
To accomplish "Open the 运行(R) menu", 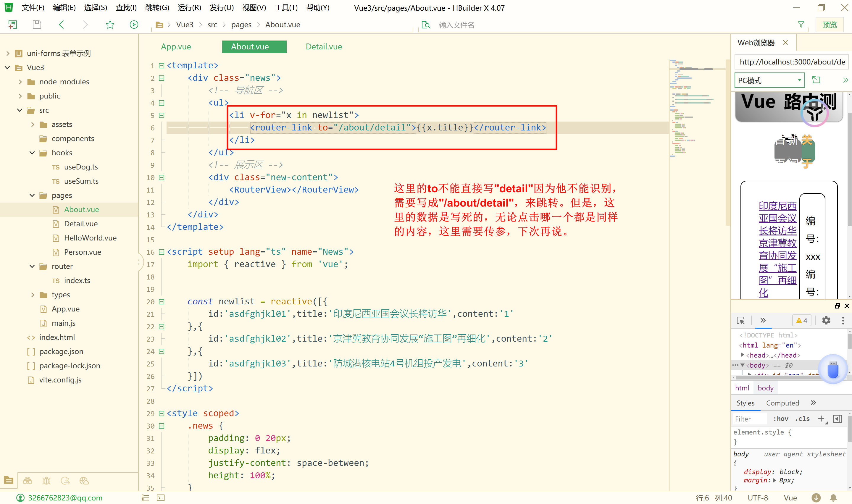I will [x=189, y=8].
